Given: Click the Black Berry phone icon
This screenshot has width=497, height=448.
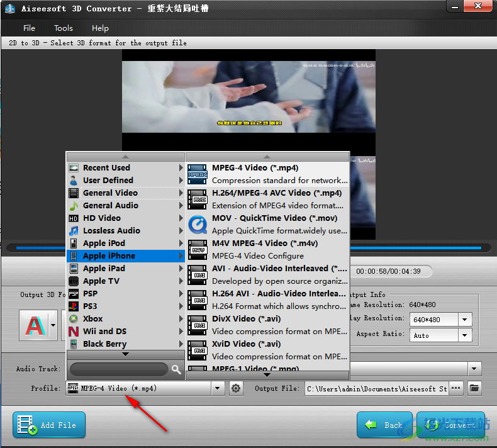Looking at the screenshot, I should [x=74, y=344].
